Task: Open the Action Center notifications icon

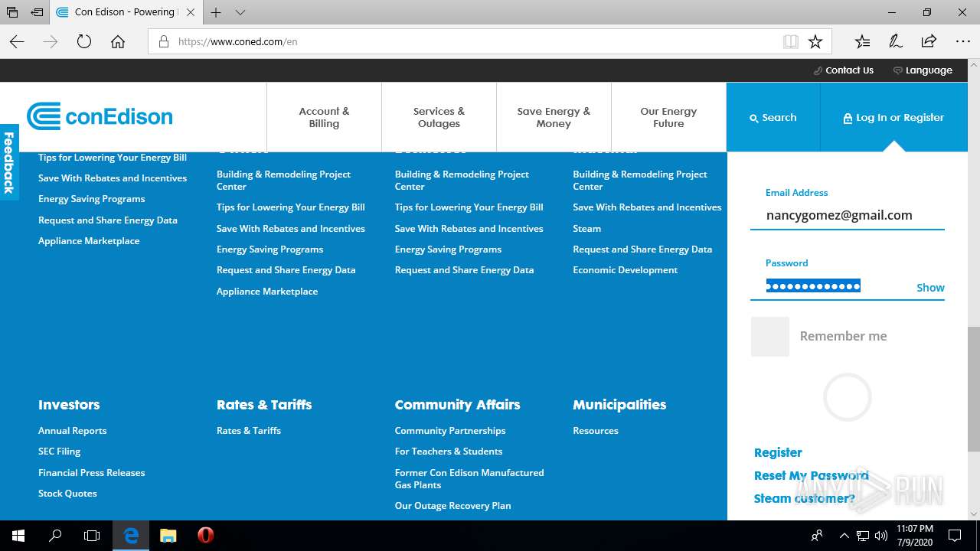Action: (x=955, y=536)
